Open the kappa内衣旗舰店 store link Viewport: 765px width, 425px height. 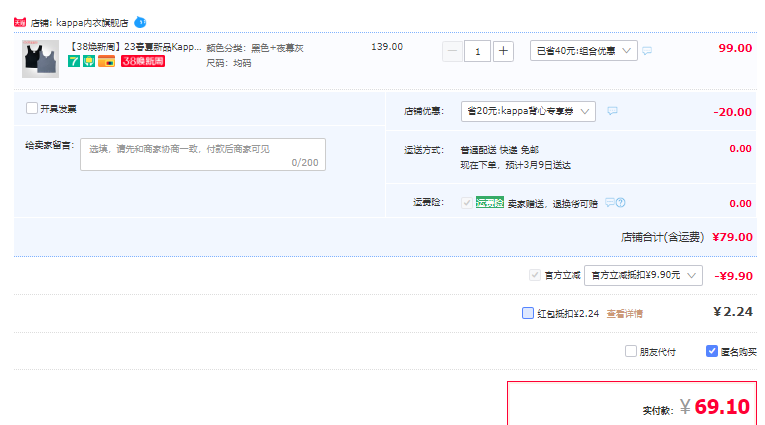(x=92, y=23)
